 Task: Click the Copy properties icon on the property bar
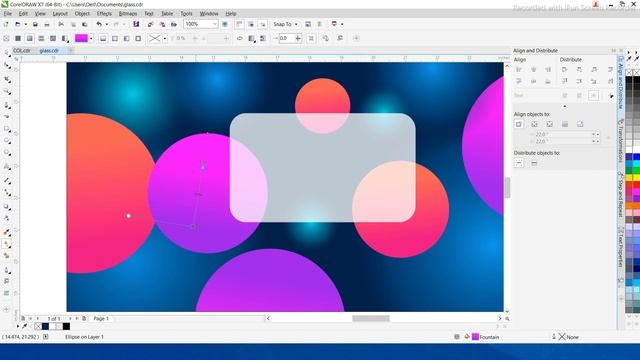(x=326, y=38)
